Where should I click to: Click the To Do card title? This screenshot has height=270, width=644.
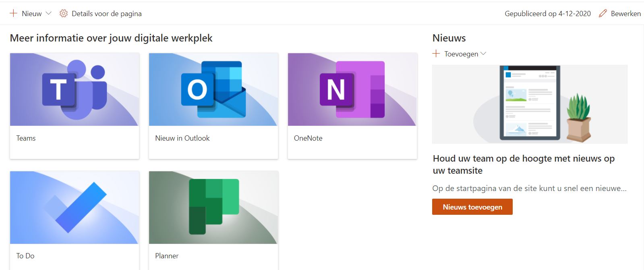pos(25,256)
